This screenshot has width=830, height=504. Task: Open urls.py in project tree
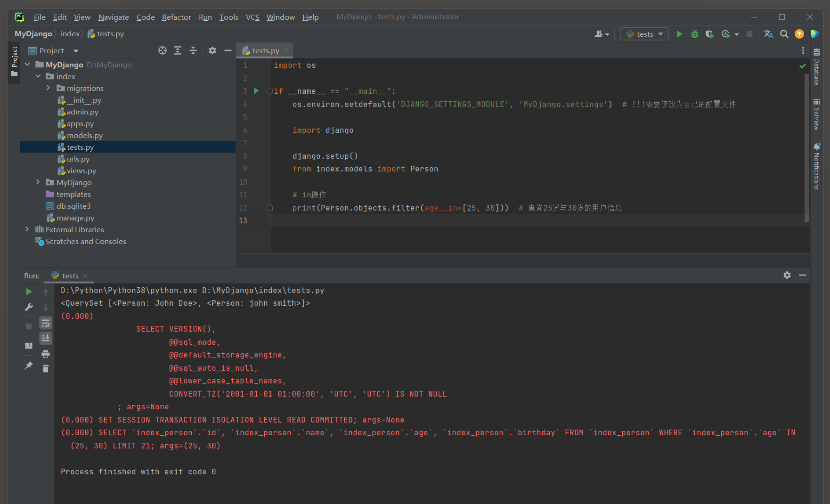78,159
